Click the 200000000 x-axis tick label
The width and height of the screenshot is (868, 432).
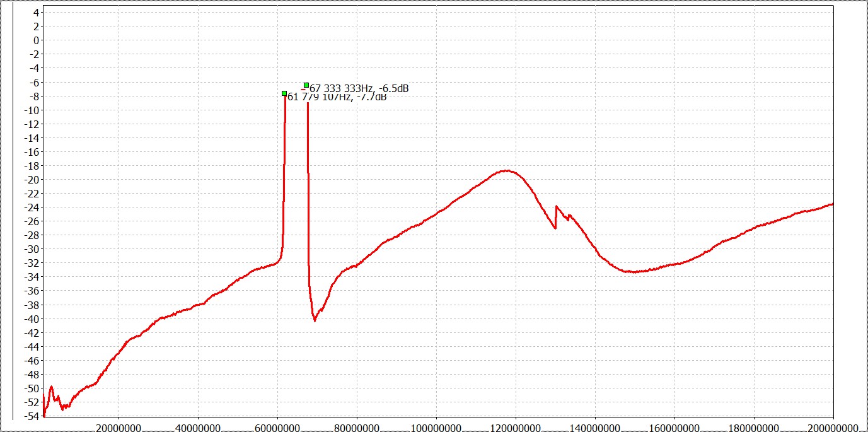point(832,428)
